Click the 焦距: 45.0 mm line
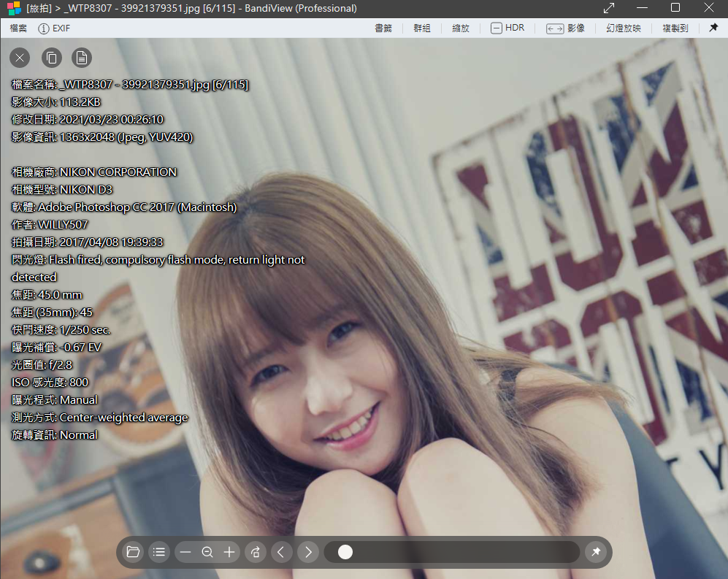This screenshot has width=728, height=579. pyautogui.click(x=47, y=295)
